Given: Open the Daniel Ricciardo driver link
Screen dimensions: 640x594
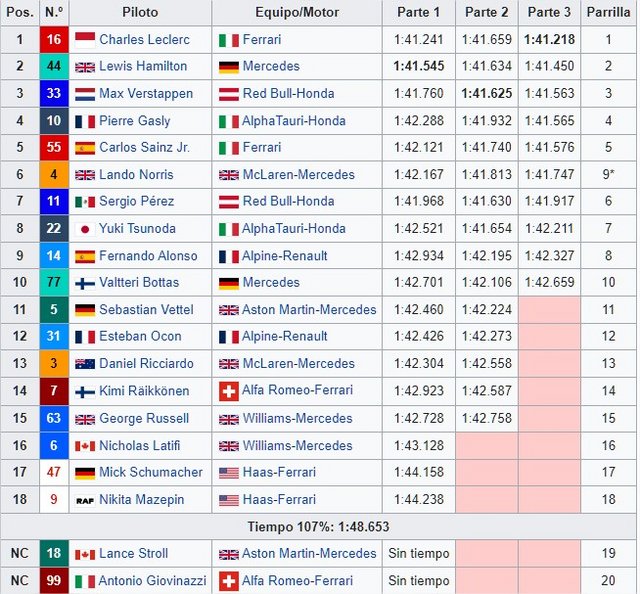Looking at the screenshot, I should click(146, 364).
